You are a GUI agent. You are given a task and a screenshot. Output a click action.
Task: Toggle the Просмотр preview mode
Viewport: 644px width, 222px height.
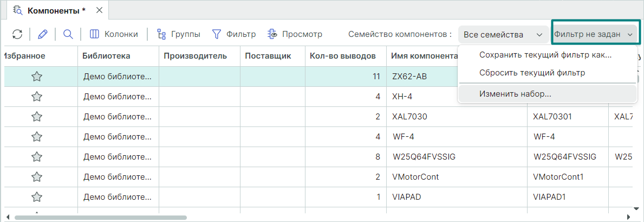(295, 34)
